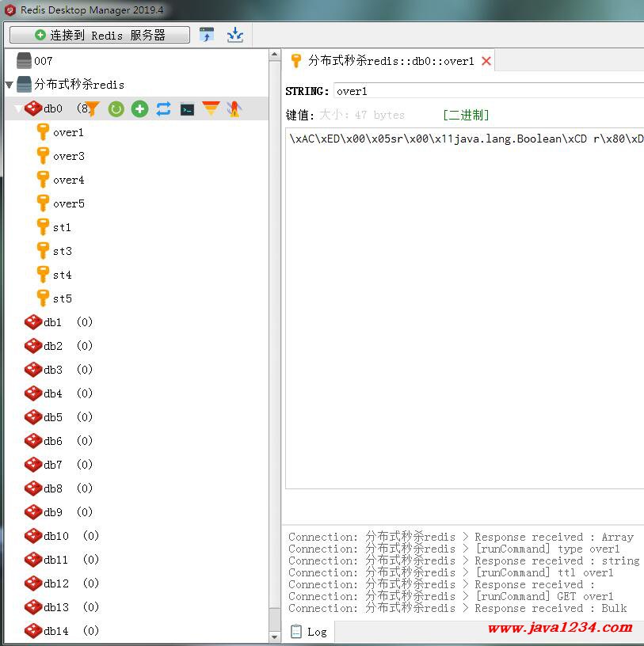Click the db8 database icon
Screen dimensions: 644x646
coord(33,488)
